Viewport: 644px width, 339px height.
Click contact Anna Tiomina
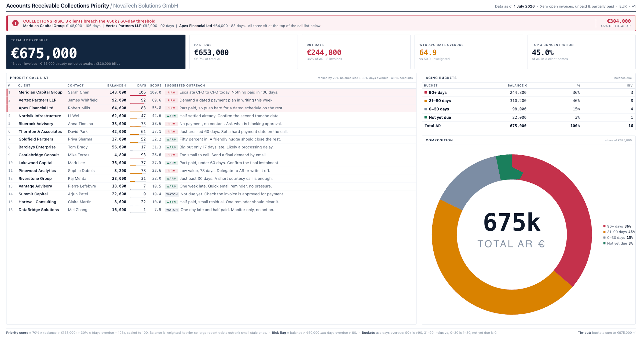pyautogui.click(x=80, y=124)
